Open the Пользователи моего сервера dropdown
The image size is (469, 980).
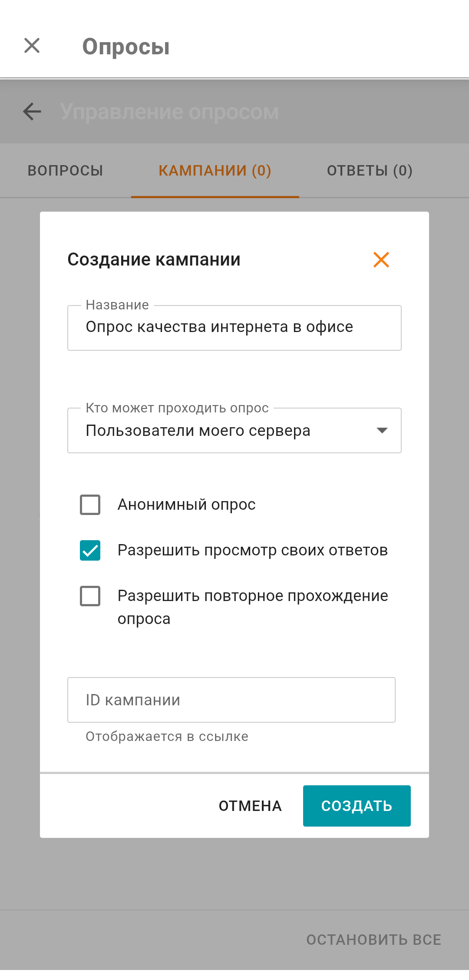[x=198, y=431]
